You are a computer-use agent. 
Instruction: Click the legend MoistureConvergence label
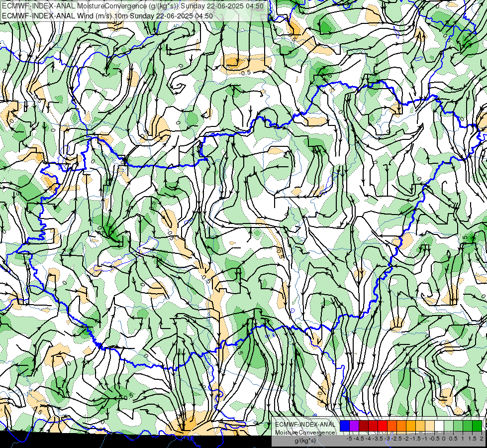tap(305, 433)
